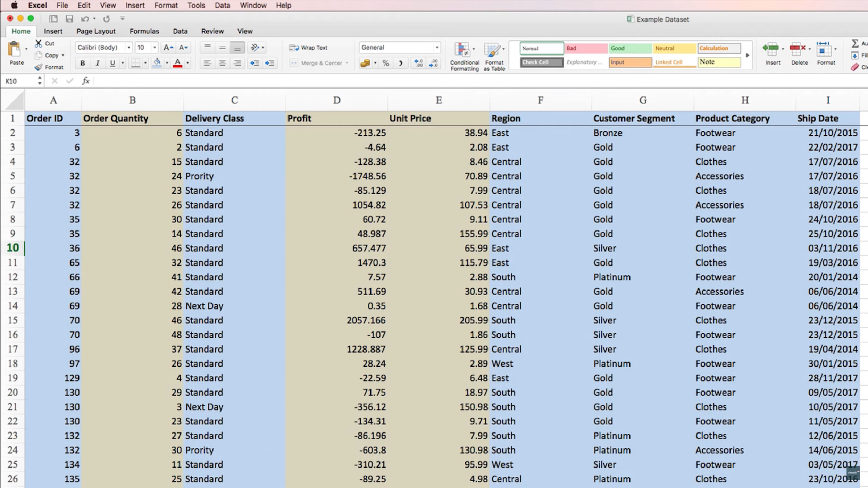
Task: Increase decimal places icon
Action: pos(418,63)
